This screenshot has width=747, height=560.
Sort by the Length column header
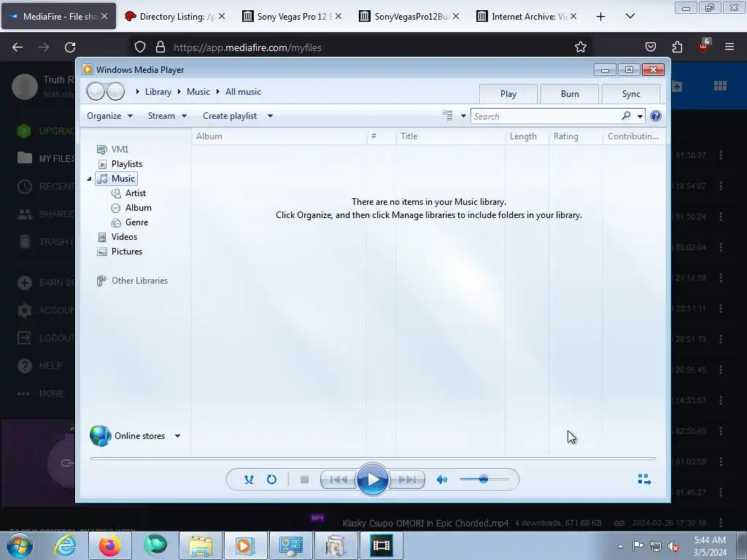tap(527, 136)
